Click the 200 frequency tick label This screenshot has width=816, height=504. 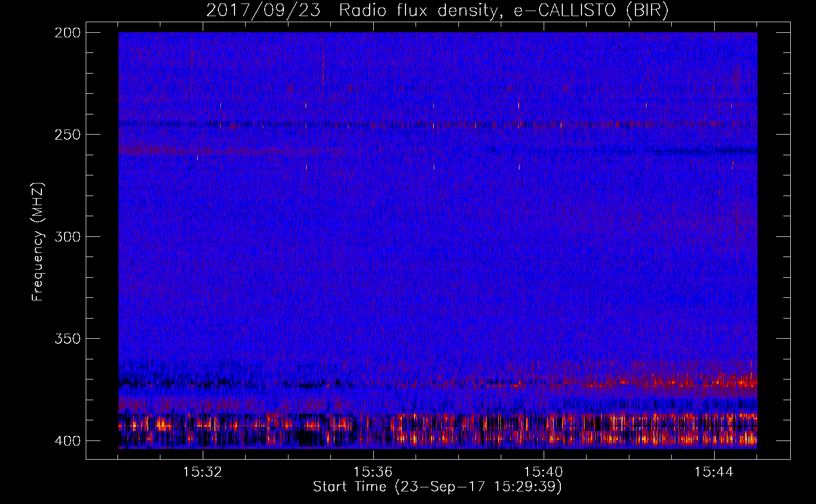[x=67, y=33]
